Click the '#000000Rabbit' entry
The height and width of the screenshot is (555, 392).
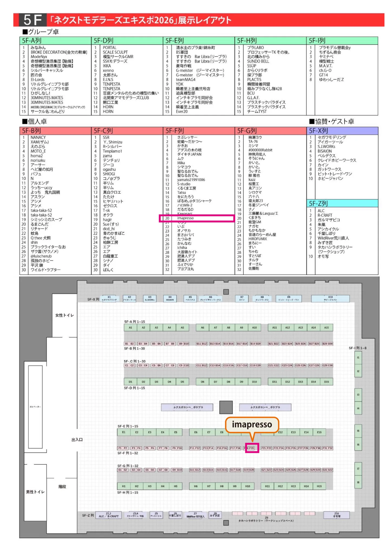pyautogui.click(x=260, y=150)
